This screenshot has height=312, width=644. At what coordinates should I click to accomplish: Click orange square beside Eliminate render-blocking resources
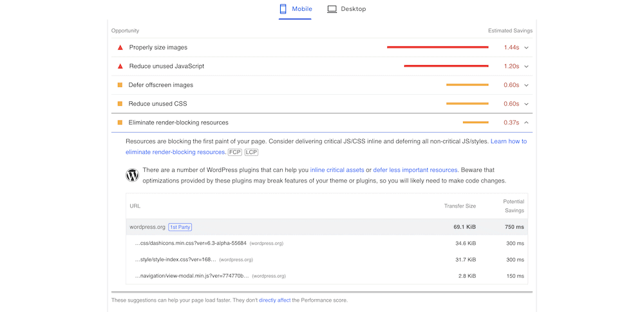(120, 122)
